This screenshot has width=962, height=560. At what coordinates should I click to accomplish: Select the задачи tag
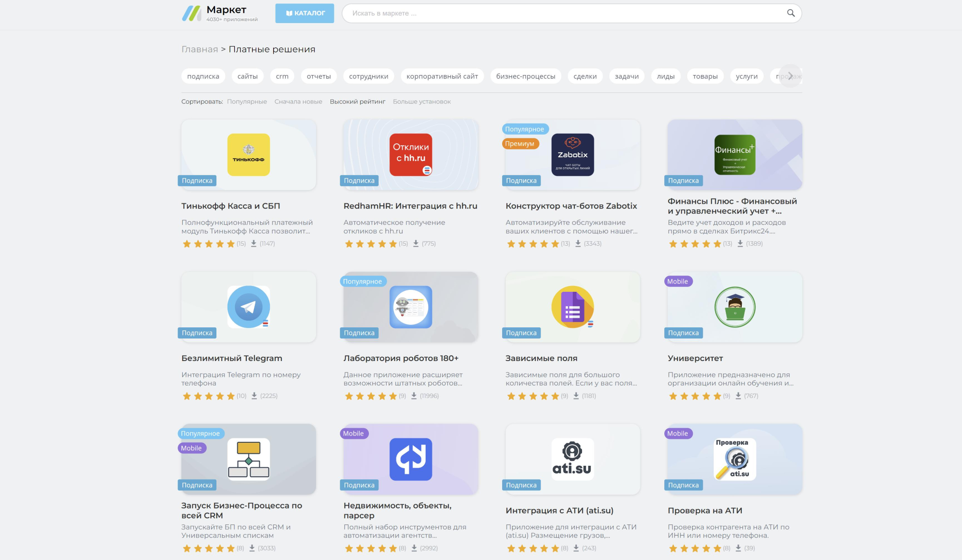(627, 76)
